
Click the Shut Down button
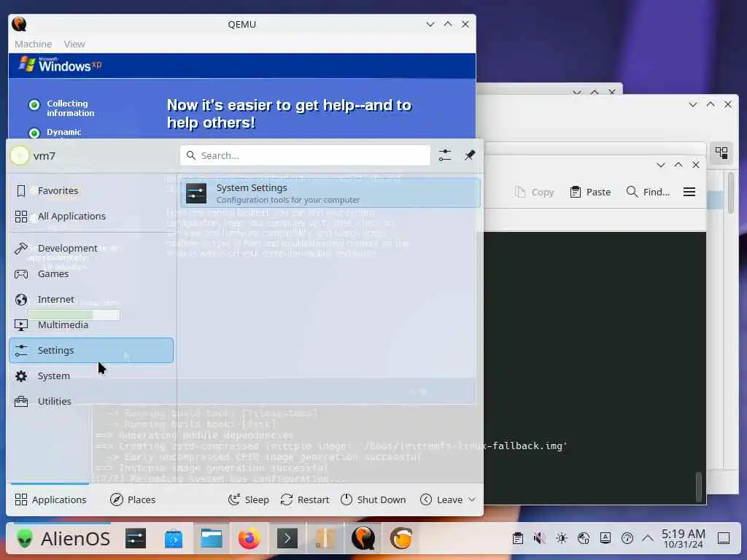click(x=373, y=499)
